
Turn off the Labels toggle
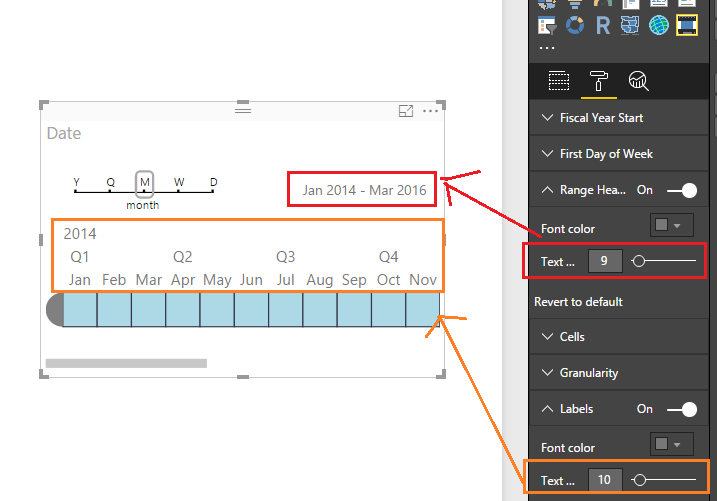point(682,409)
